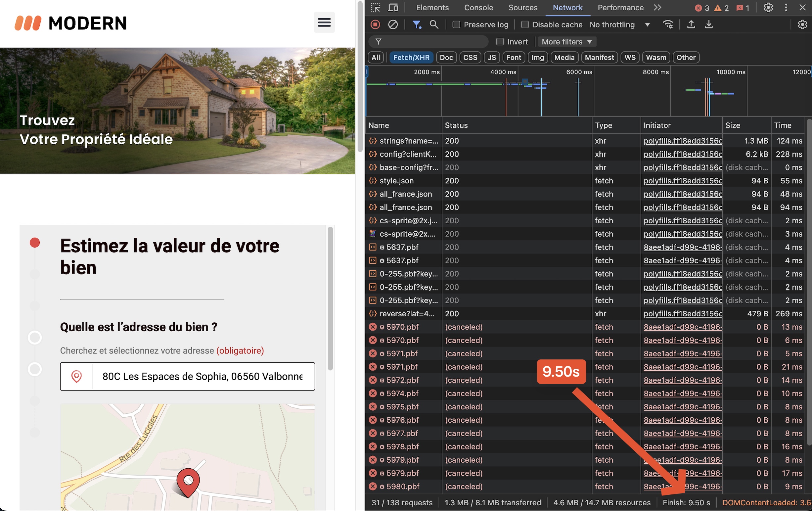Show more DevTools tabs chevron
This screenshot has width=812, height=511.
[657, 7]
